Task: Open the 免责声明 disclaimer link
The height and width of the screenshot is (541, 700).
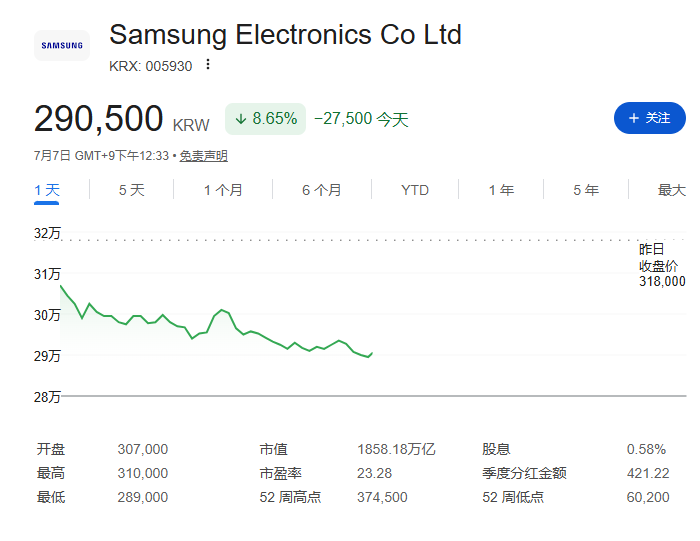Action: click(x=204, y=156)
